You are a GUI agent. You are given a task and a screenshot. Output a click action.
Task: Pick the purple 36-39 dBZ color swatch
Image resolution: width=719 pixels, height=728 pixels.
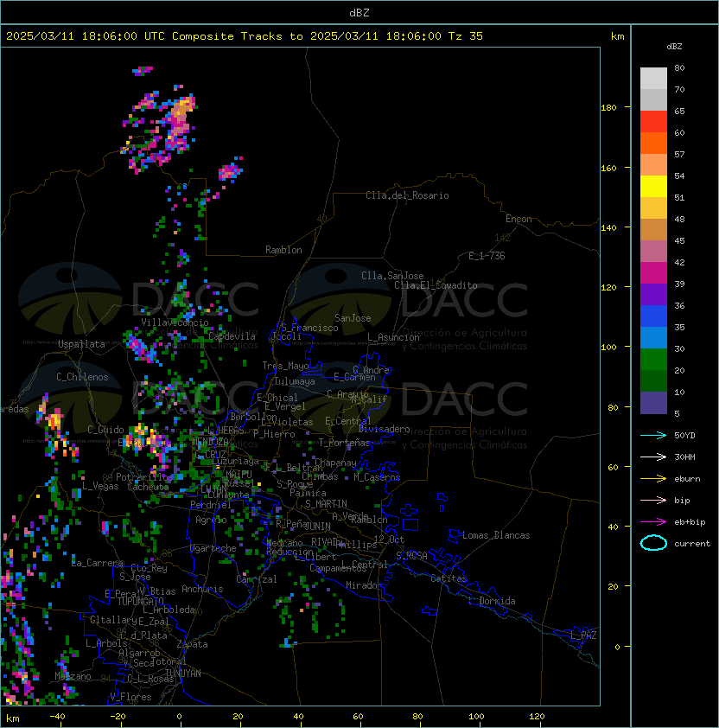[653, 294]
